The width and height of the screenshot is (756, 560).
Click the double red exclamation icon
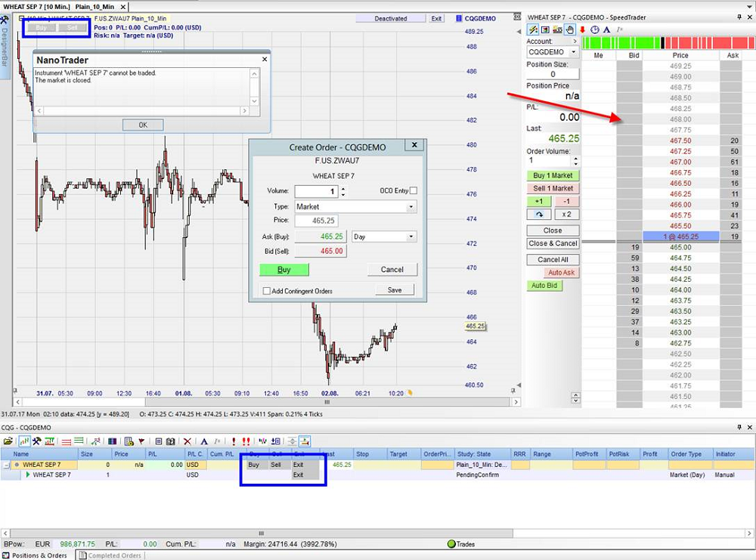246,441
